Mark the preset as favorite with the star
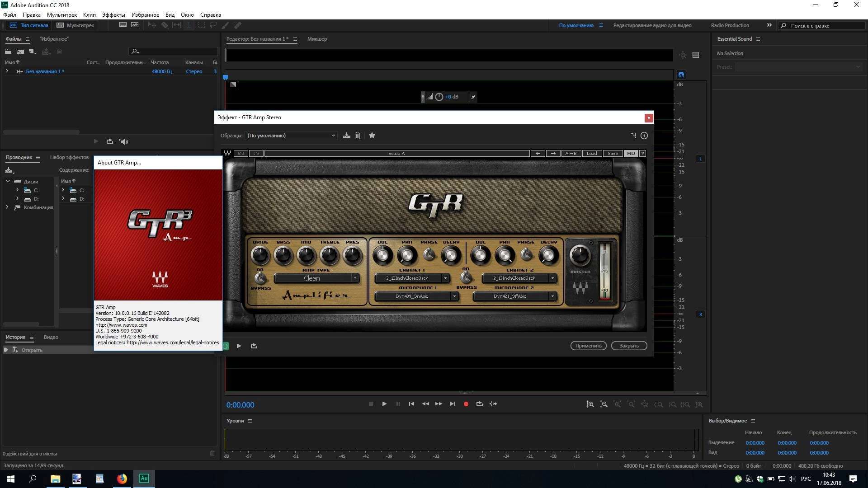This screenshot has width=868, height=488. tap(372, 135)
